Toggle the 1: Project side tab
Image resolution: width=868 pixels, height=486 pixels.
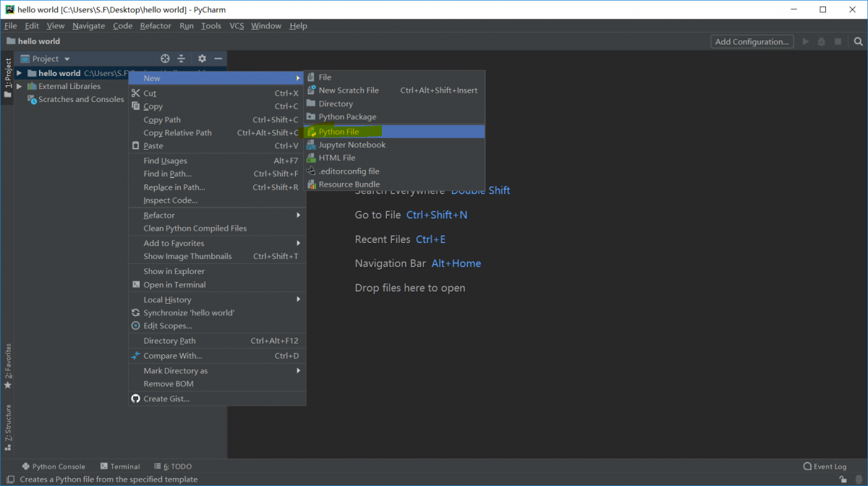click(x=7, y=78)
